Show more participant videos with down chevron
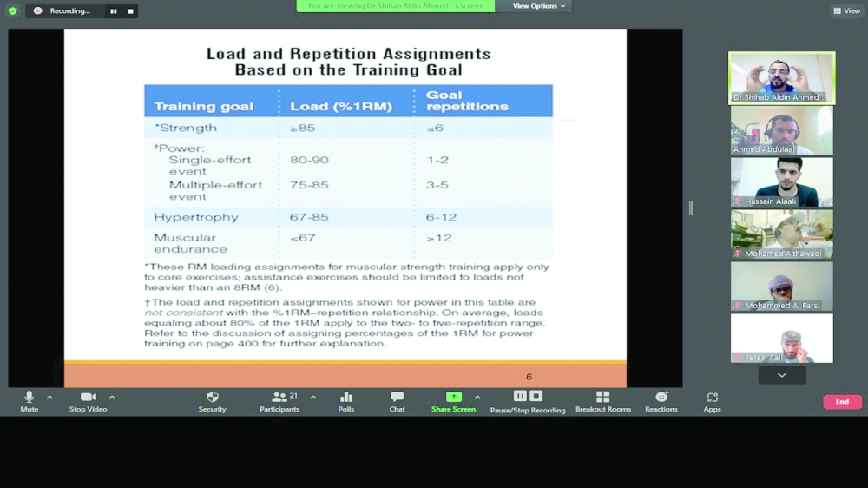The image size is (868, 488). [x=782, y=375]
